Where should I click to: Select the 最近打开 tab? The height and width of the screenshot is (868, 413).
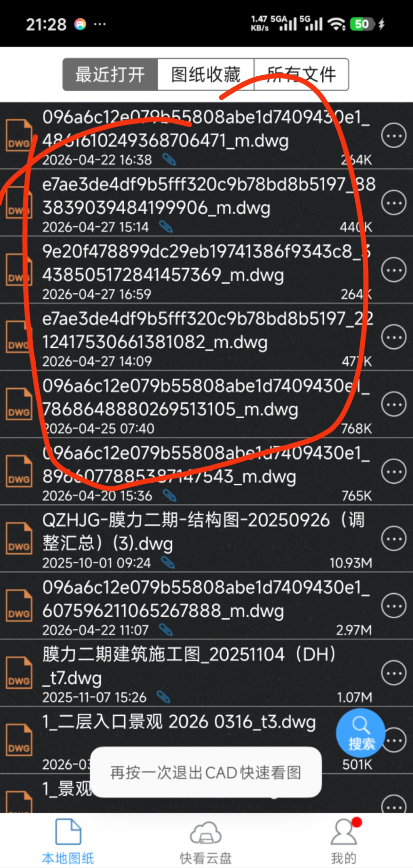(x=110, y=74)
